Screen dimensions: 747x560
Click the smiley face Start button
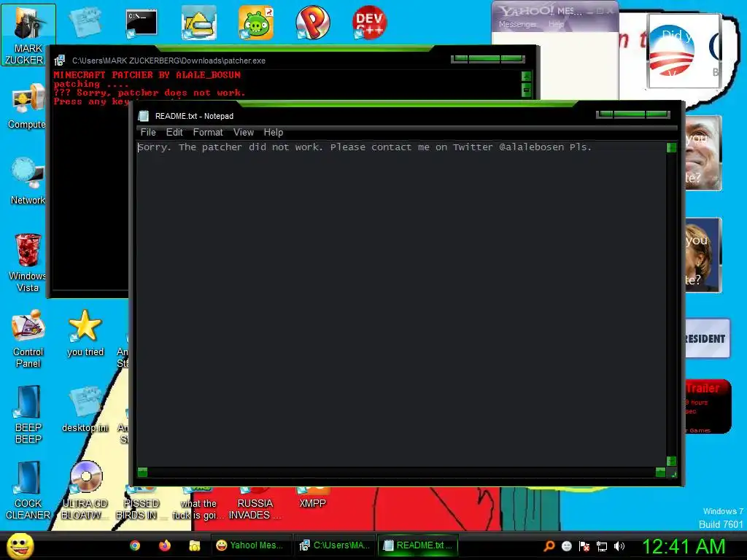[x=20, y=545]
